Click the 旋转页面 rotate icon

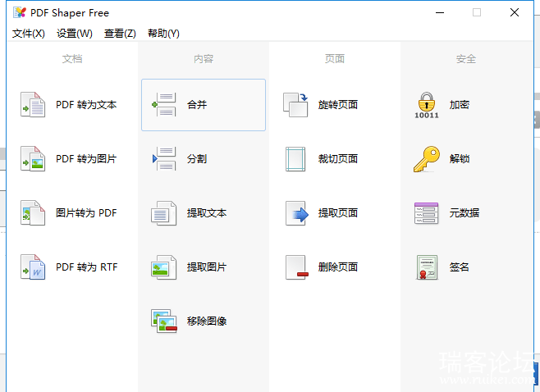(295, 105)
